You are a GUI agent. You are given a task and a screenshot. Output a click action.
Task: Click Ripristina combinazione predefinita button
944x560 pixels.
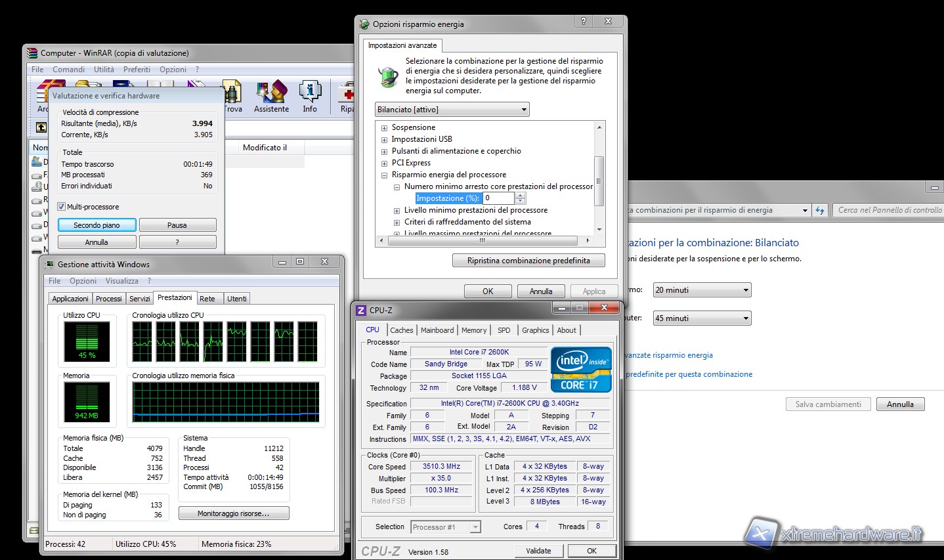tap(528, 261)
